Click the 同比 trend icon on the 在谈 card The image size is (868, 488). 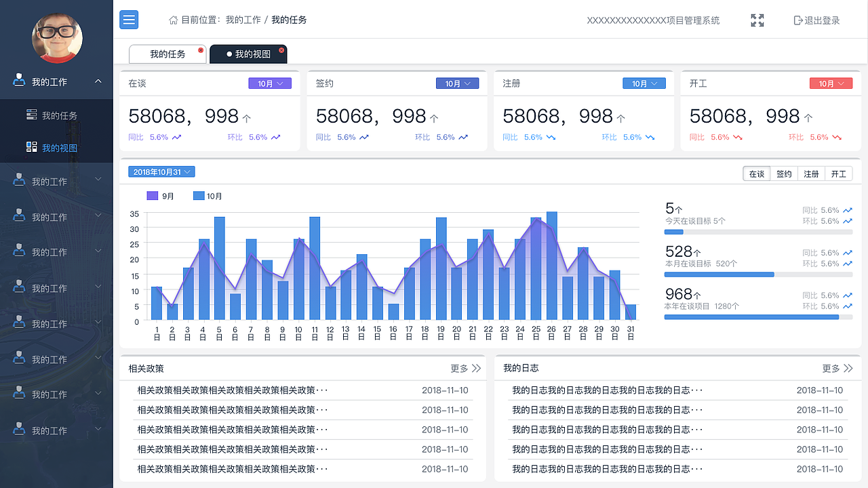177,137
